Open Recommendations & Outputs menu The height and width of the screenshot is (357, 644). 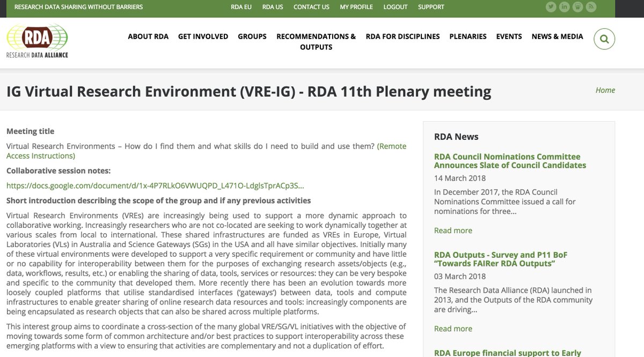click(316, 42)
